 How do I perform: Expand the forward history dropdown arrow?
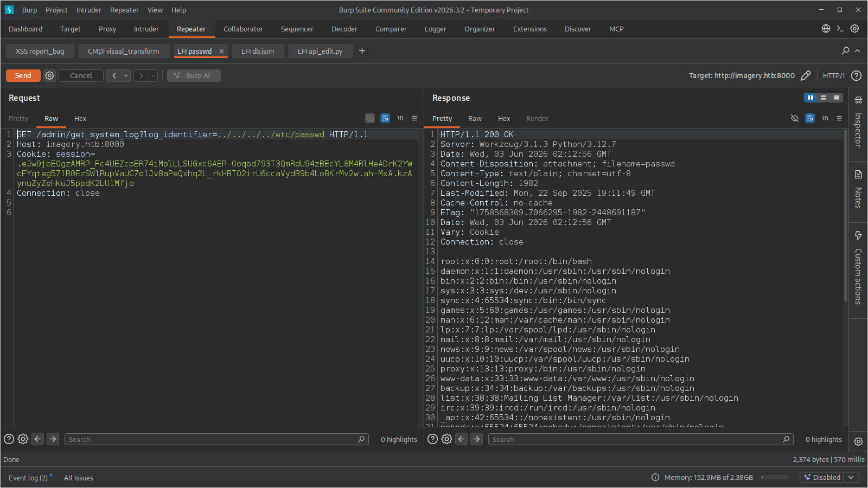pyautogui.click(x=153, y=75)
